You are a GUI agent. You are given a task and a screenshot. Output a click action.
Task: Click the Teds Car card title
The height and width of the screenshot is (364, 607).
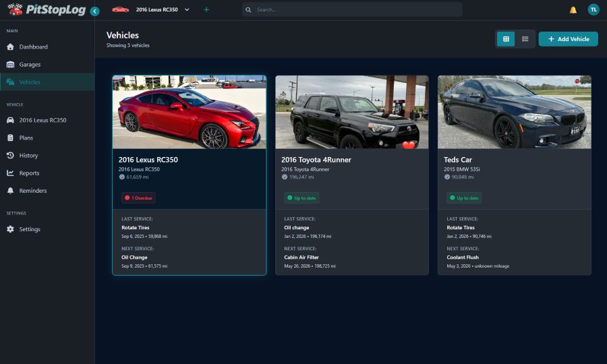pyautogui.click(x=457, y=160)
